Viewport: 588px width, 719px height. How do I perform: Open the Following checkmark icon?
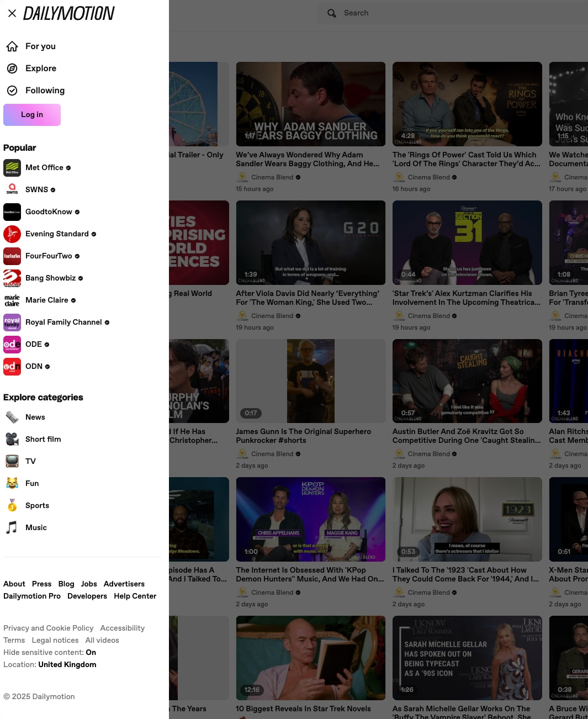pyautogui.click(x=12, y=91)
